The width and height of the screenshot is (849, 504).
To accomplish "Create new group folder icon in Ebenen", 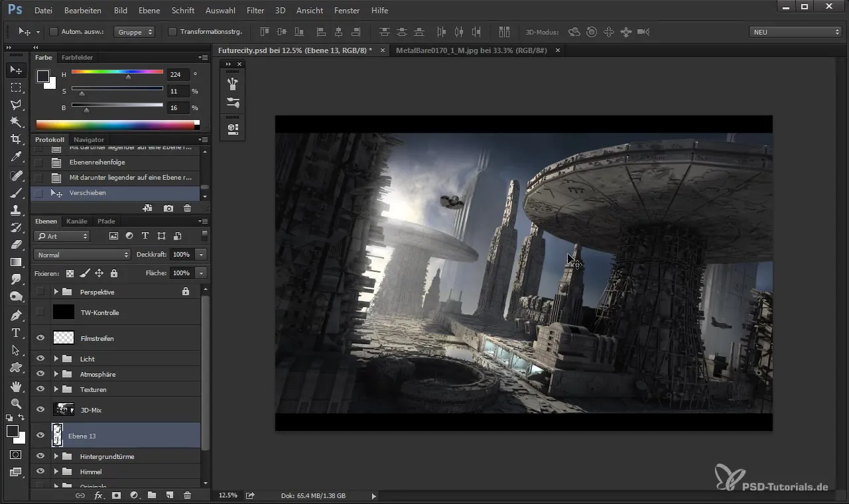I will pos(152,495).
